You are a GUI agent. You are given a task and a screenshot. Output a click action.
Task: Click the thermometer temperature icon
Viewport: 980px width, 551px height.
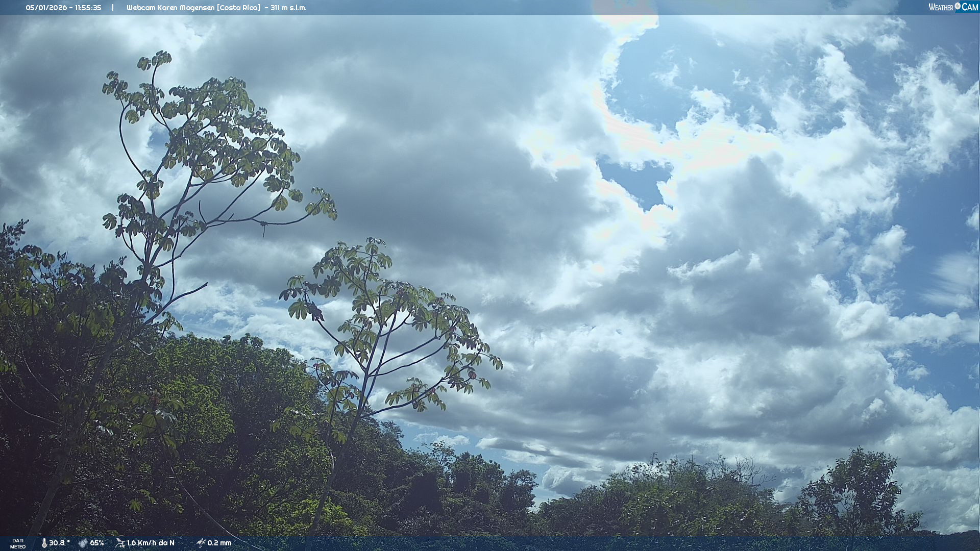(44, 543)
